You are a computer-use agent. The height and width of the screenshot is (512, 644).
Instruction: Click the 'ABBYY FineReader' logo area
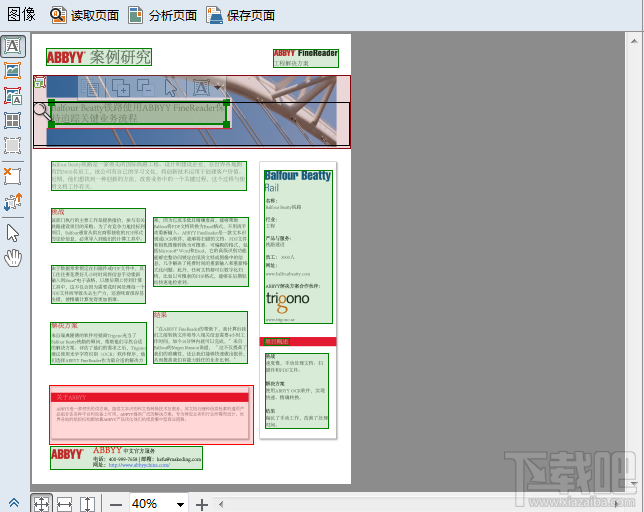[306, 58]
